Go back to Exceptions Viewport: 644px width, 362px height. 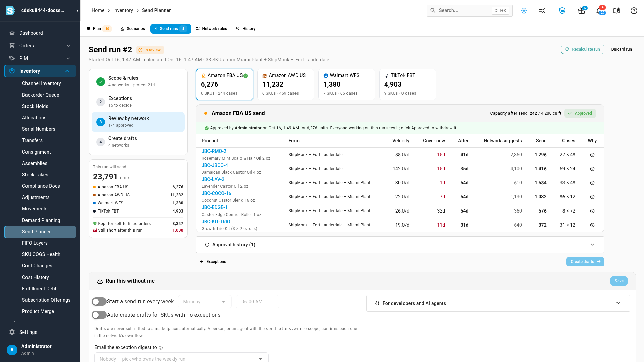coord(213,262)
